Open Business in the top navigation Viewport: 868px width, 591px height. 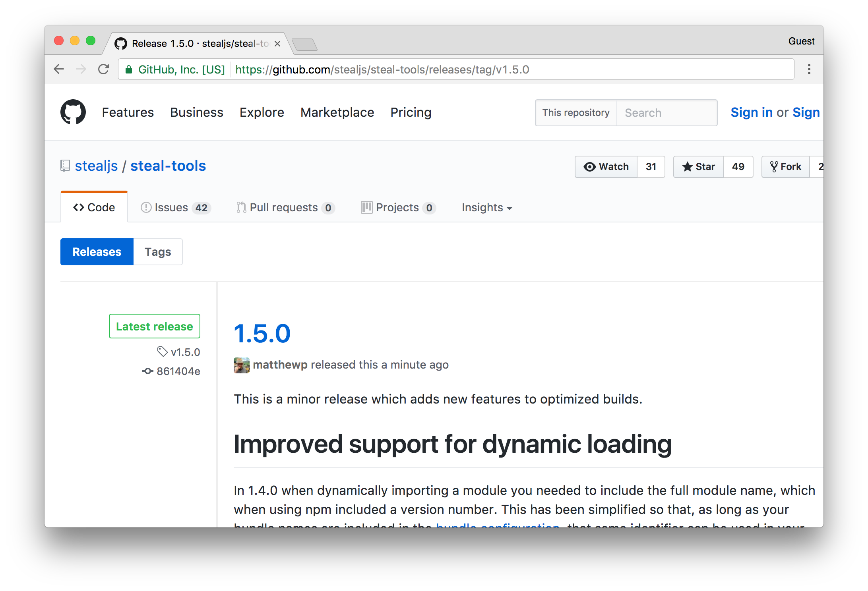pos(197,112)
